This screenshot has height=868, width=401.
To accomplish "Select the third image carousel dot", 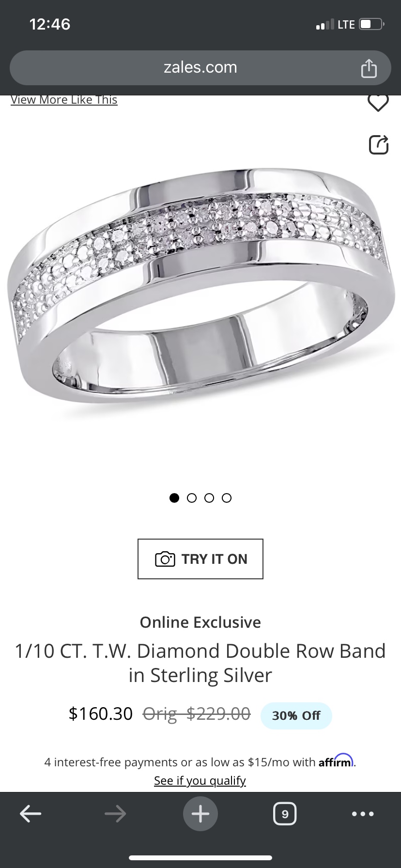I will click(x=209, y=498).
